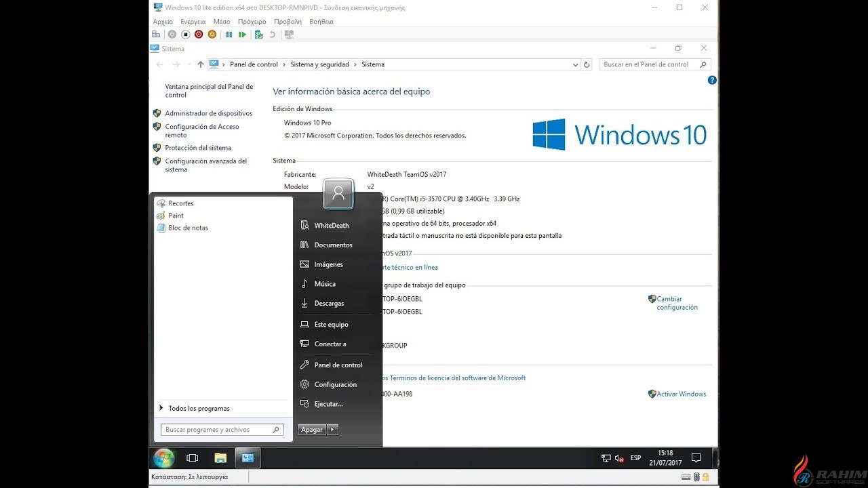Open the Ενέργεια menu

193,22
